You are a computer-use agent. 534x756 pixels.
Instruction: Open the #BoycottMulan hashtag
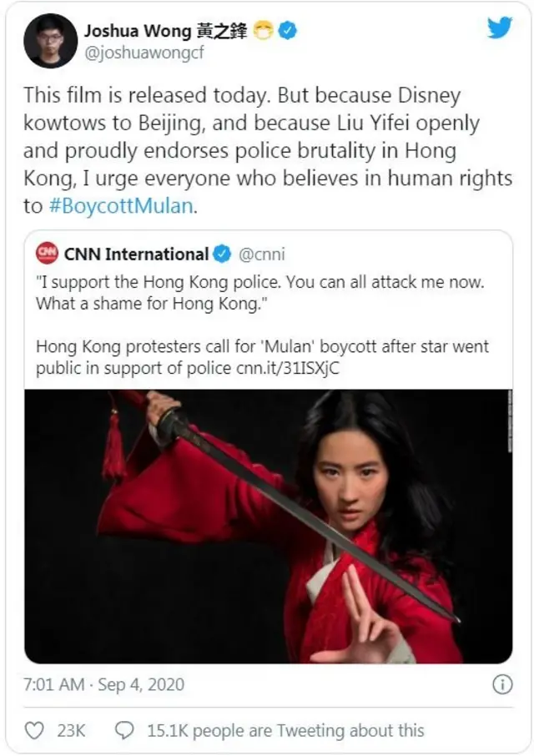click(122, 206)
